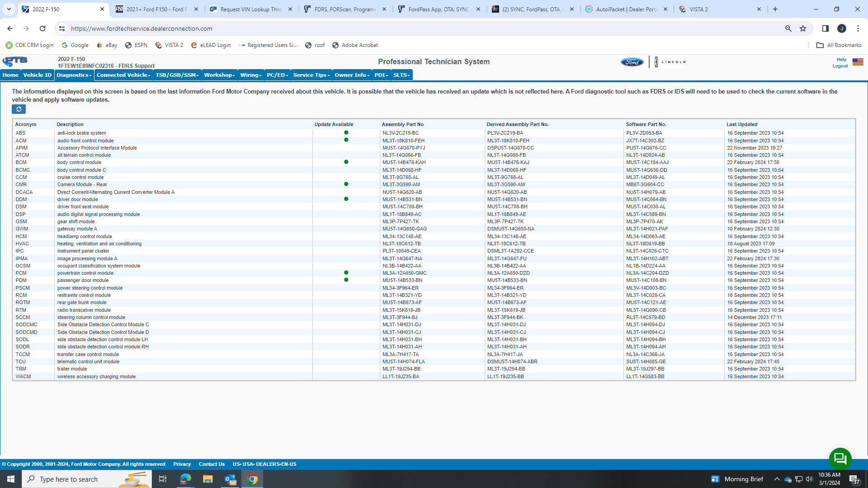Click the blue refresh icon button
The height and width of the screenshot is (488, 868).
click(19, 109)
